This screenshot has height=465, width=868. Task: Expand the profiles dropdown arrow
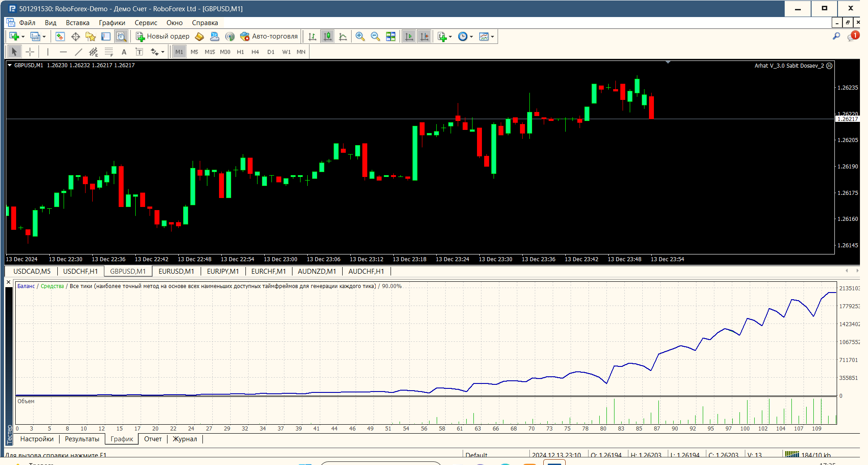(44, 37)
